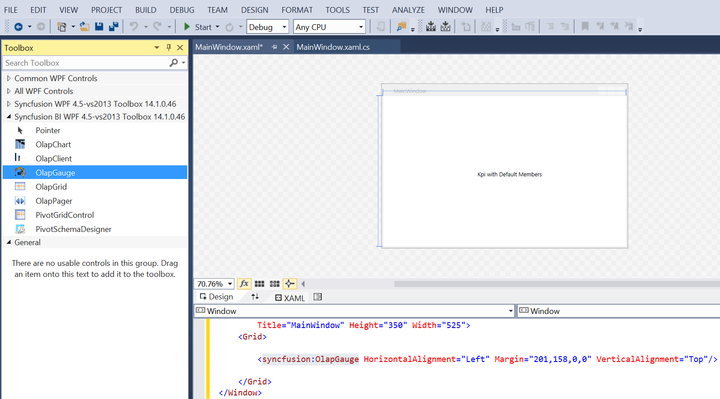720x399 pixels.
Task: Switch to the XAML pane tab
Action: tap(290, 298)
